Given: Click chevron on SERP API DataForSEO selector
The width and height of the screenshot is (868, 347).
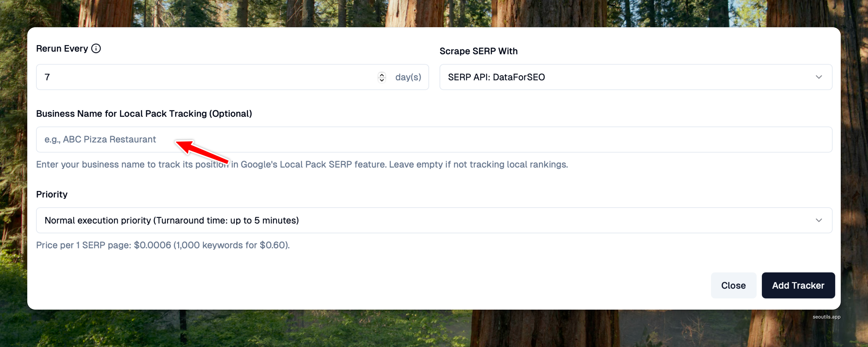Looking at the screenshot, I should [x=818, y=77].
